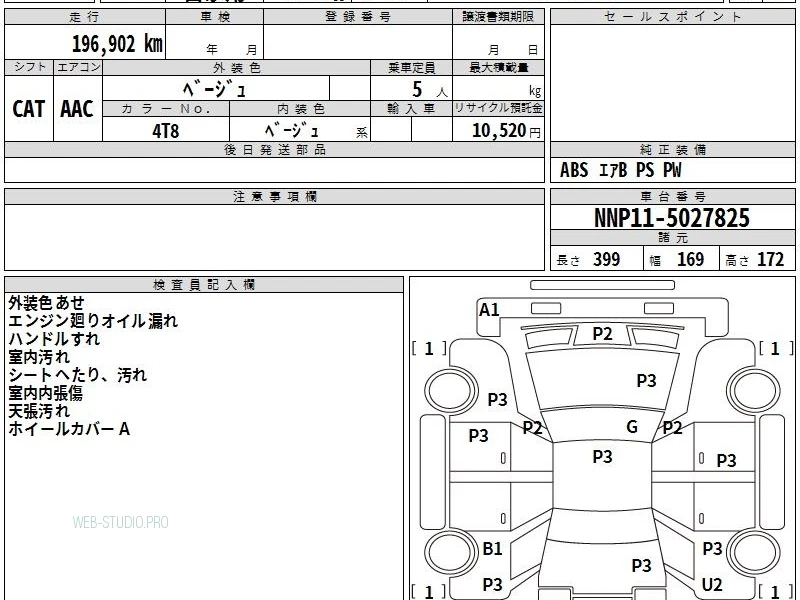This screenshot has height=600, width=800.
Task: Click note ホイールカバー A
Action: click(69, 429)
